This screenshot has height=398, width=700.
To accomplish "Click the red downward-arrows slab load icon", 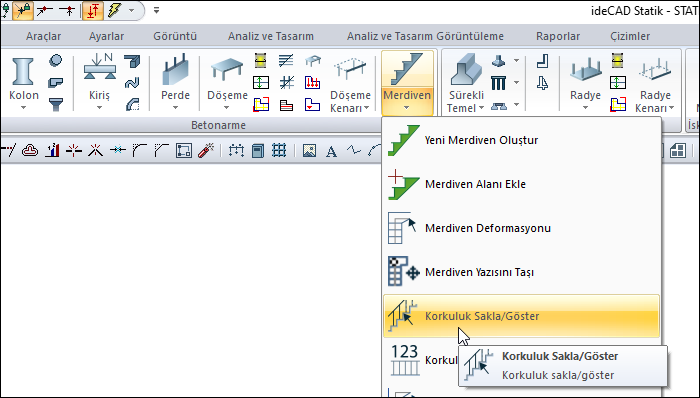I will [x=312, y=83].
